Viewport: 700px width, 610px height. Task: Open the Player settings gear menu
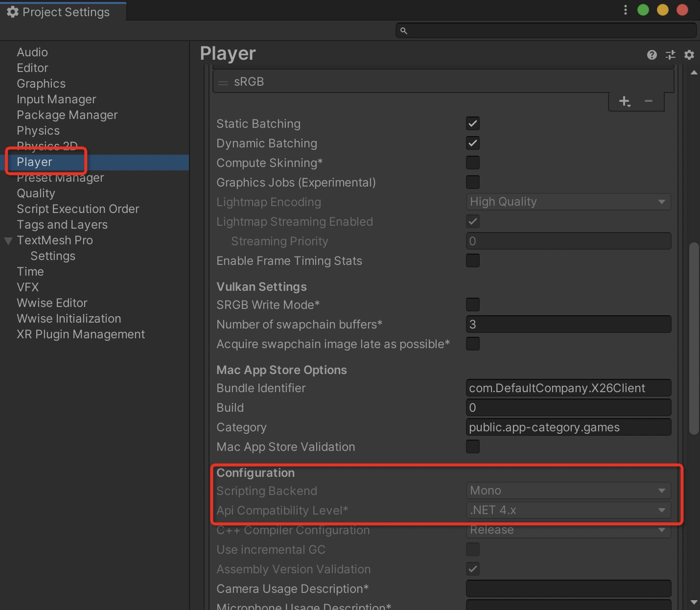click(x=689, y=55)
